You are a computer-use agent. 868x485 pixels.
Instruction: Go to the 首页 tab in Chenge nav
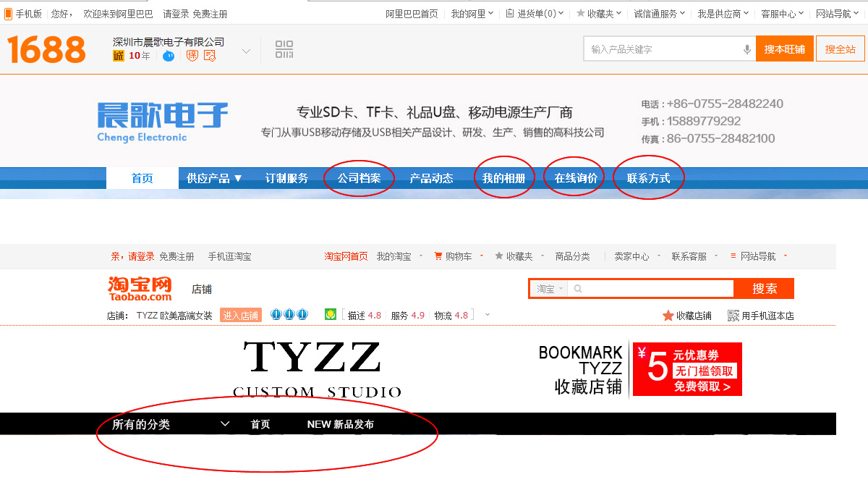click(142, 178)
